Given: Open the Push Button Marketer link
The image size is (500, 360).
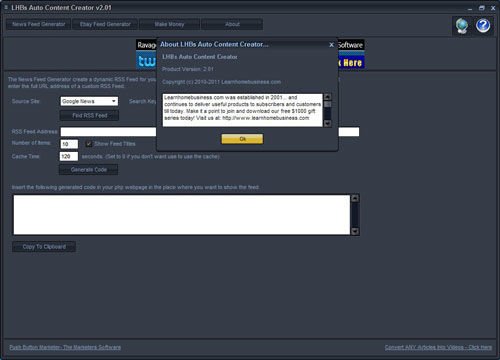Looking at the screenshot, I should pos(65,347).
